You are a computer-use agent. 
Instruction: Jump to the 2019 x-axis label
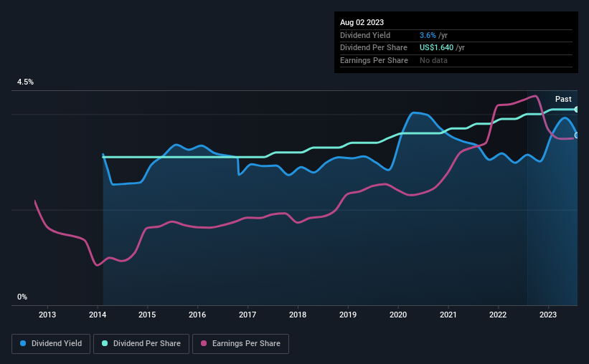[348, 315]
